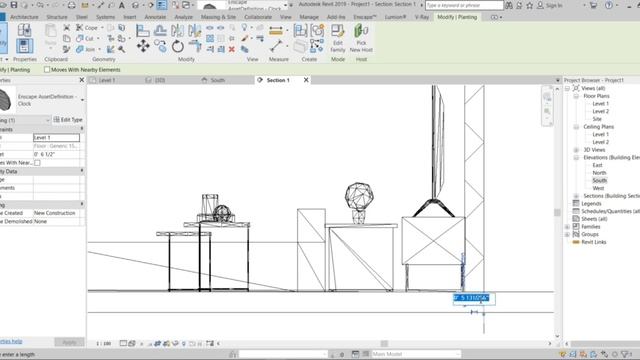Click the Autodesk App Store cart icon

pos(593,5)
